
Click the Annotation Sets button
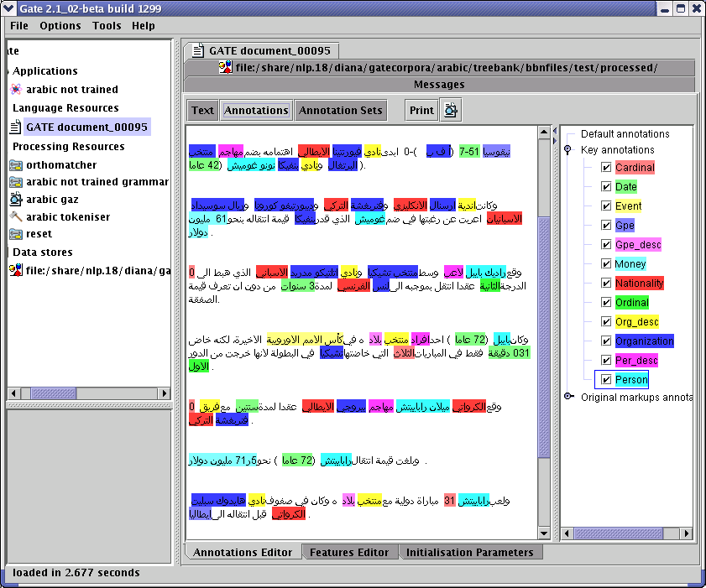340,110
